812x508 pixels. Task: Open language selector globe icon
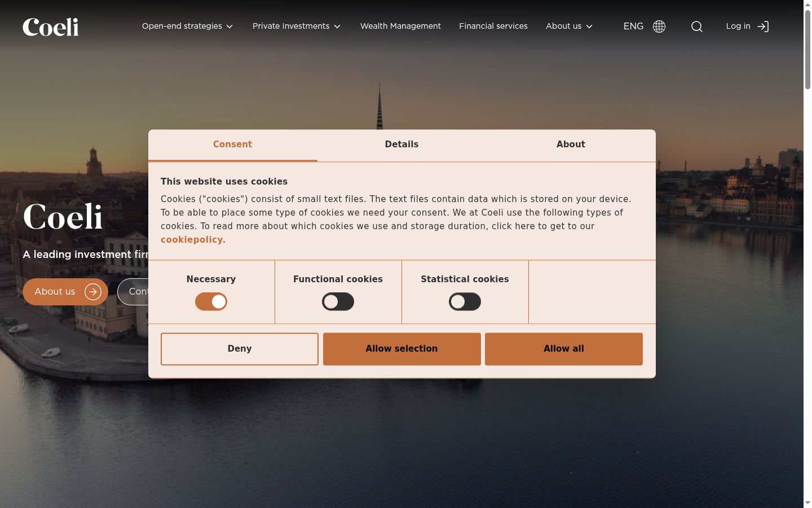(659, 27)
